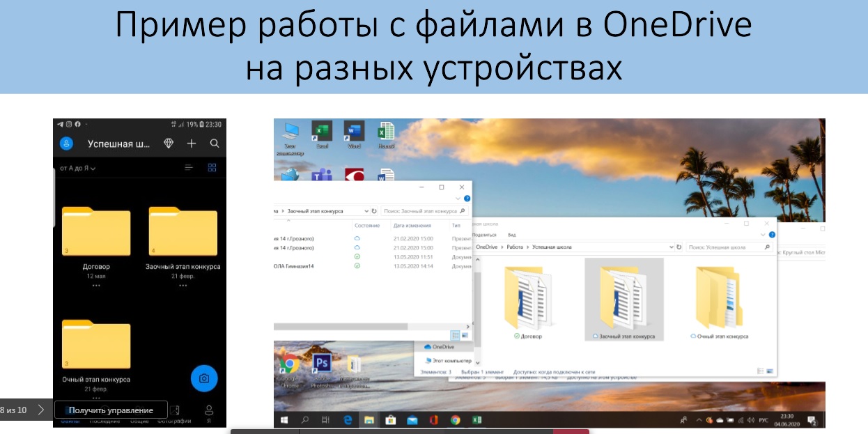The height and width of the screenshot is (434, 868).
Task: Open Adobe Photoshop desktop shortcut
Action: tap(322, 366)
